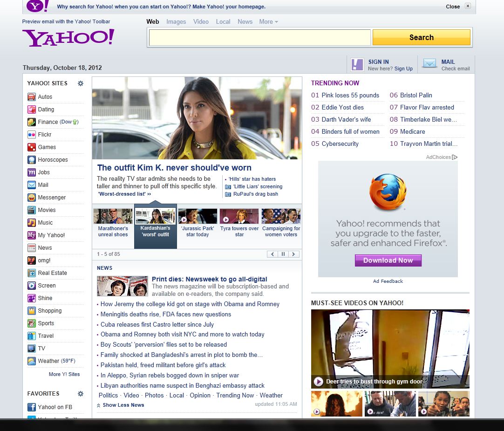The height and width of the screenshot is (431, 504).
Task: Click the Yahoo! on FB icon
Action: point(31,407)
